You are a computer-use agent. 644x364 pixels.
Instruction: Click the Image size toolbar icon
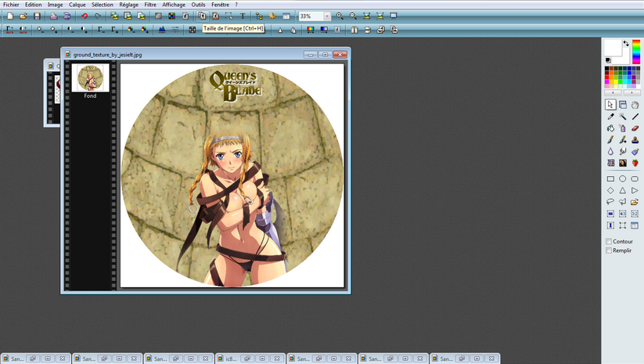[x=202, y=16]
